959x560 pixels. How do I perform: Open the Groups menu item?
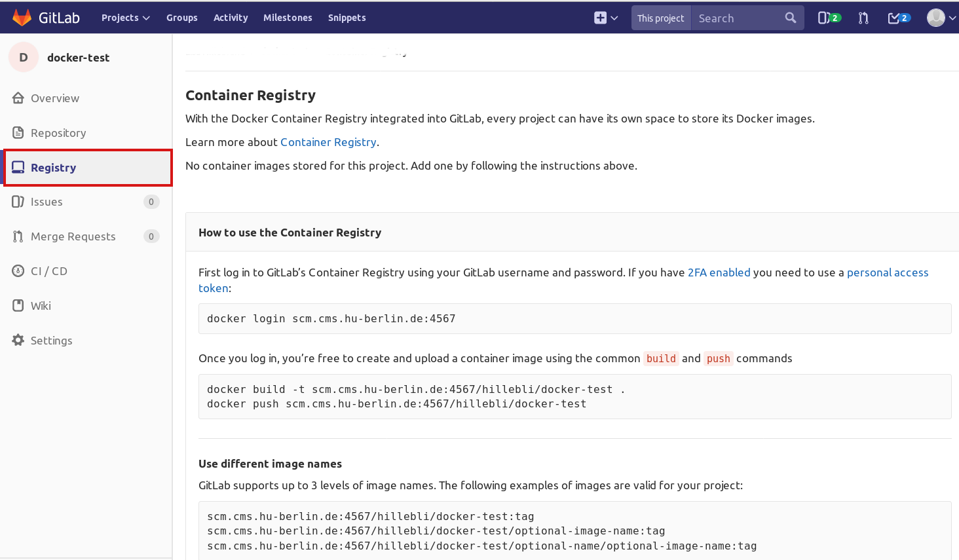pos(181,18)
